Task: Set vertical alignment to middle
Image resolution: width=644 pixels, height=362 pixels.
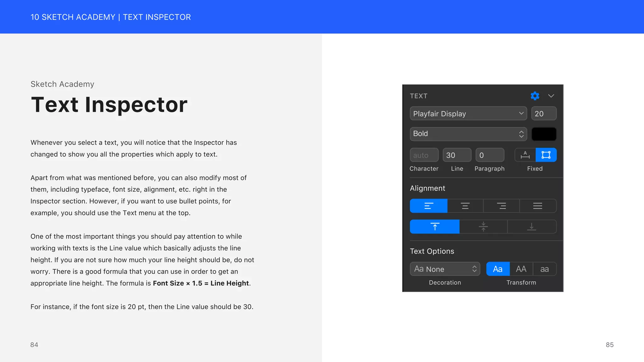Action: 483,227
